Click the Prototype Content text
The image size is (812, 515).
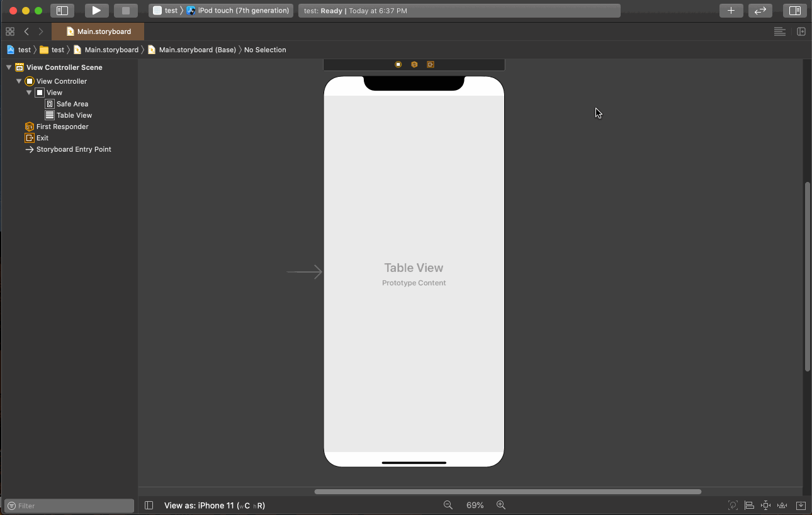coord(414,283)
